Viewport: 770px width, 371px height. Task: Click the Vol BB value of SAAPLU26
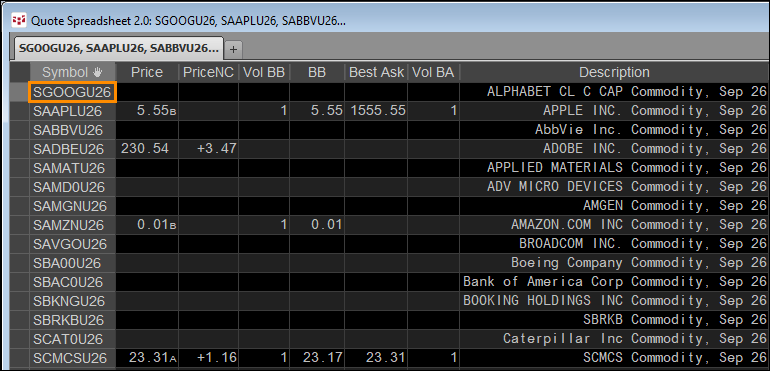point(264,111)
